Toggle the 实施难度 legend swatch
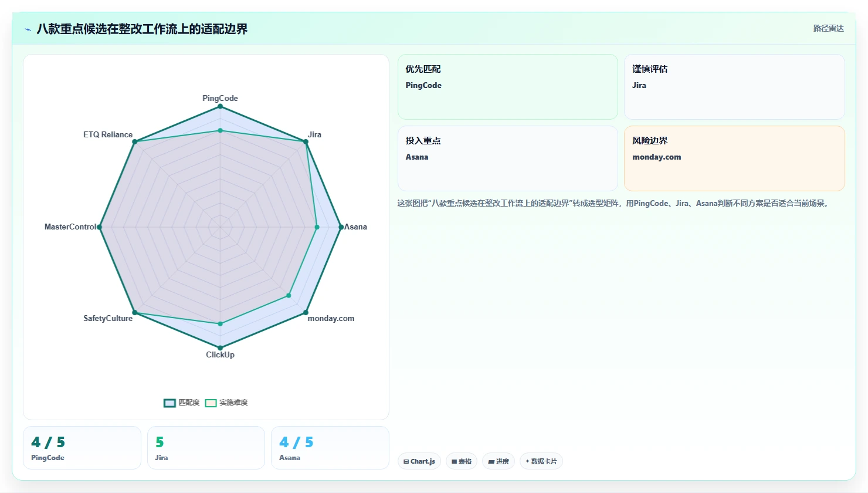This screenshot has width=868, height=493. pyautogui.click(x=211, y=403)
